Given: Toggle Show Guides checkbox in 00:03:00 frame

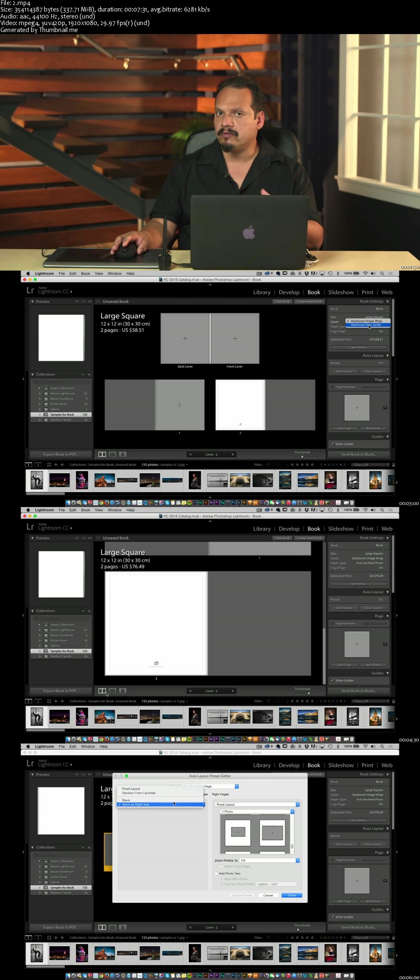Looking at the screenshot, I should point(332,444).
